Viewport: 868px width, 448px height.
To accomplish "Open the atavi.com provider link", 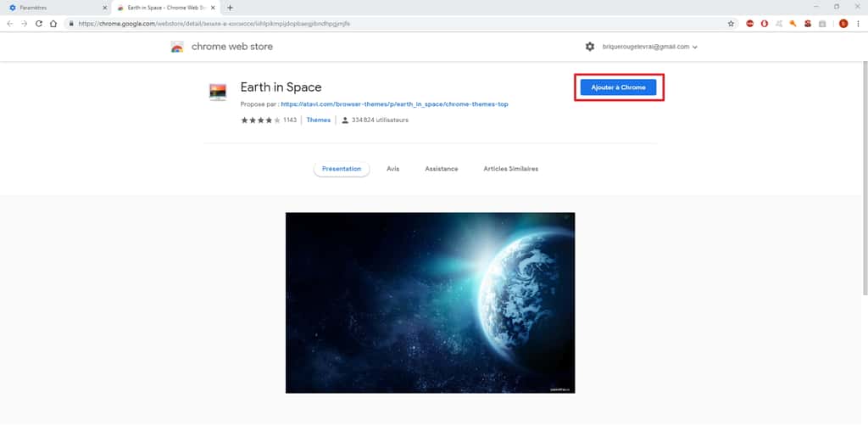I will (394, 104).
